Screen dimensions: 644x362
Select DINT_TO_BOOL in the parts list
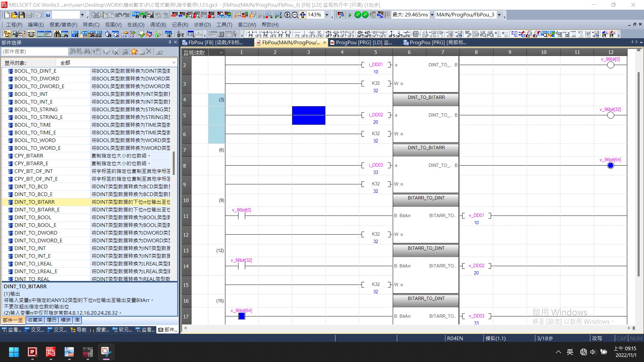click(33, 218)
